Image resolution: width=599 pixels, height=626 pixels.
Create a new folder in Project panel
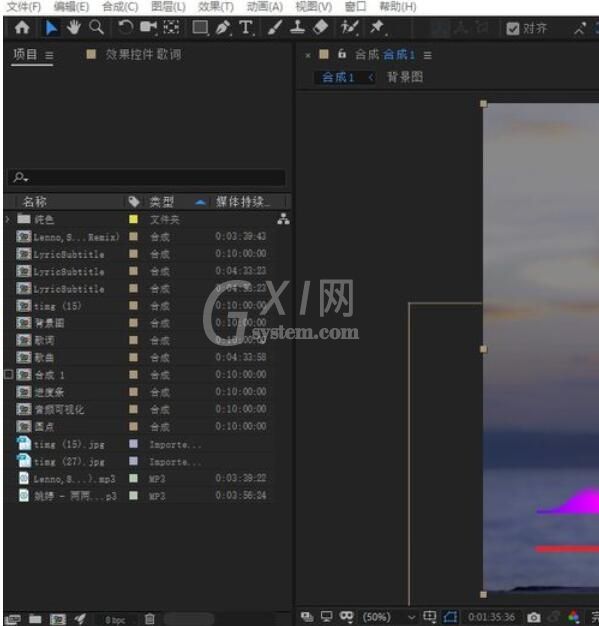tap(35, 619)
